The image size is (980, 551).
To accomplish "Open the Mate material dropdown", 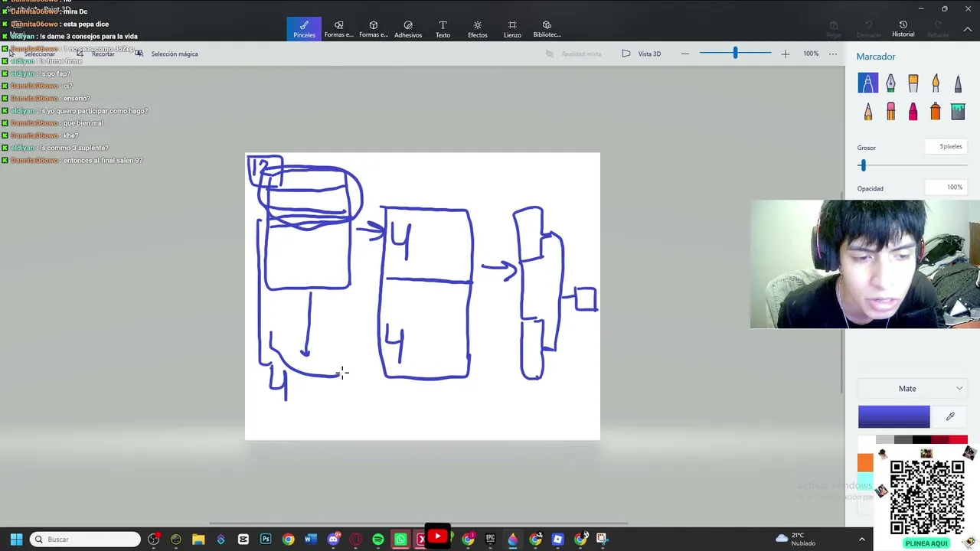I will pos(911,388).
